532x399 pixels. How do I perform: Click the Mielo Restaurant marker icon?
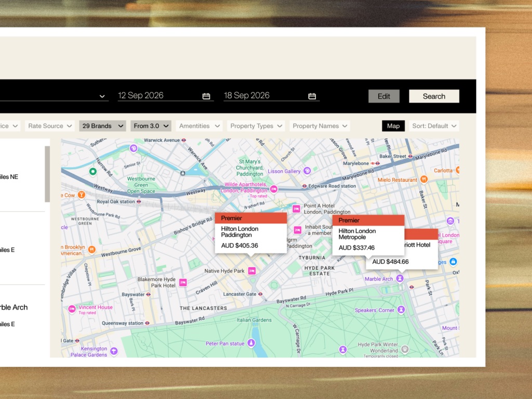[x=424, y=179]
